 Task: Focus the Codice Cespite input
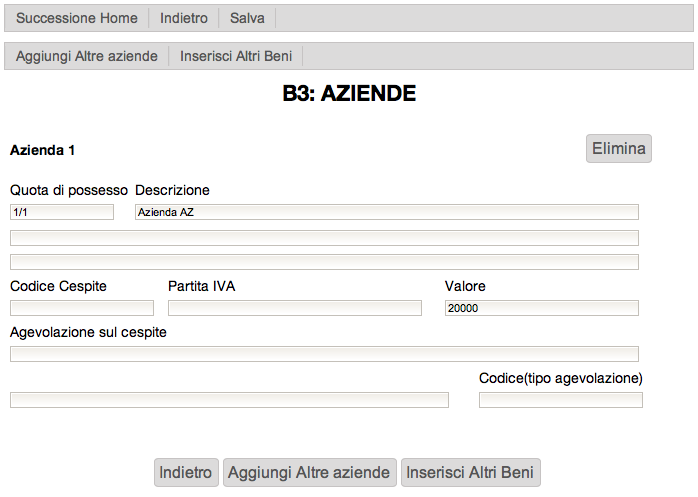[x=82, y=308]
